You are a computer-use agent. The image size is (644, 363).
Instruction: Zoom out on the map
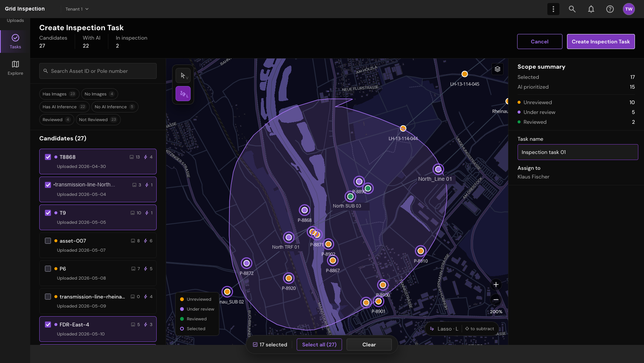pos(496,300)
